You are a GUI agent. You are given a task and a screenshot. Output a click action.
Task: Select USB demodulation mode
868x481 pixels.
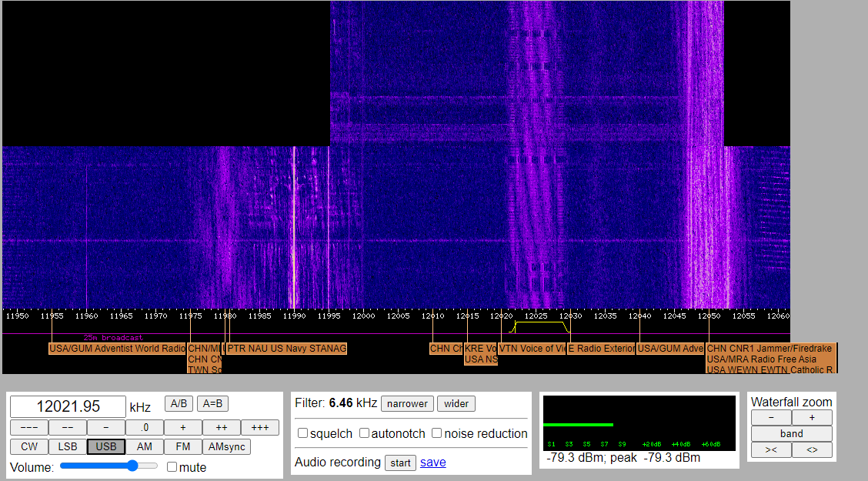click(x=106, y=446)
